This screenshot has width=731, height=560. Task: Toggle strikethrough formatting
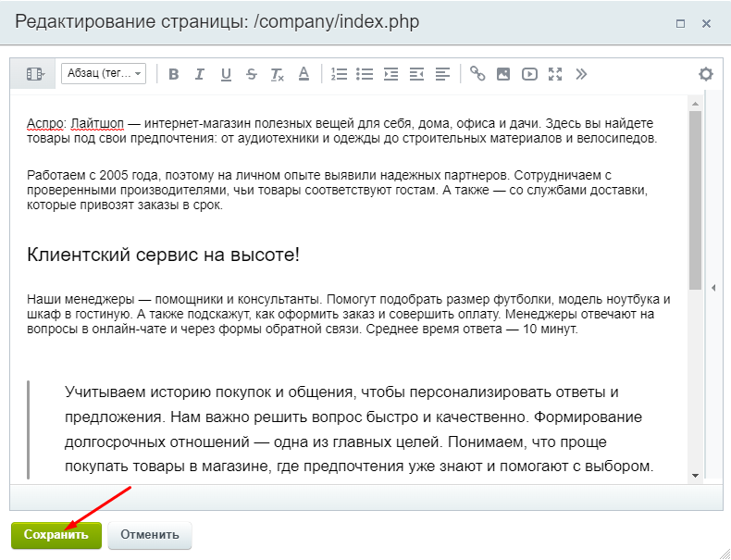tap(252, 74)
